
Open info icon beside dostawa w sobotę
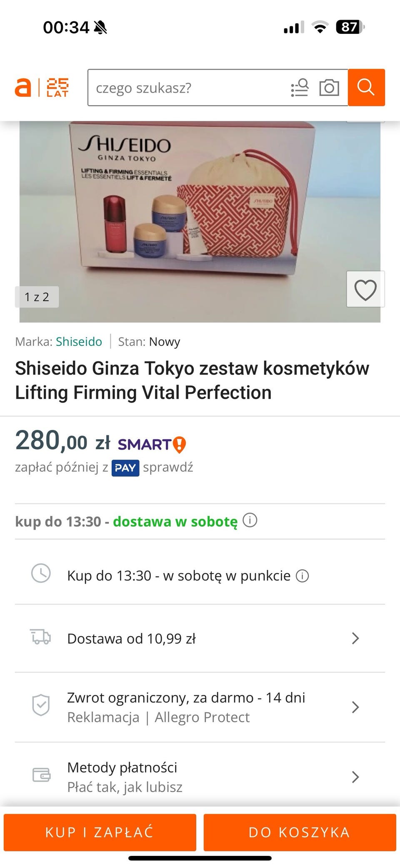(x=250, y=521)
